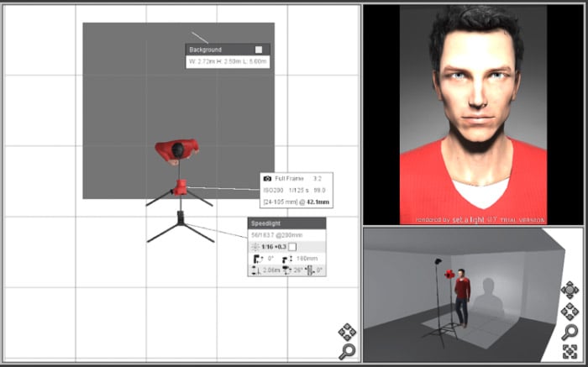Click the 1/16 +0.3 flash power value
The image size is (588, 367).
[x=274, y=247]
